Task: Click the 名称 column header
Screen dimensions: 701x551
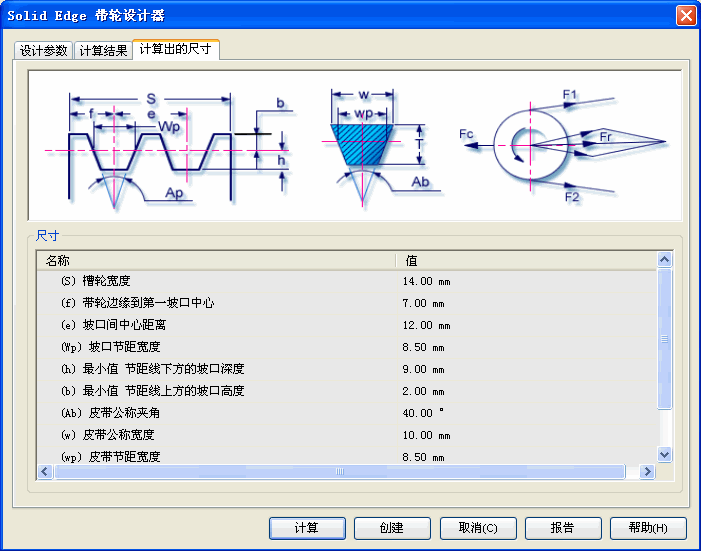Action: click(215, 260)
